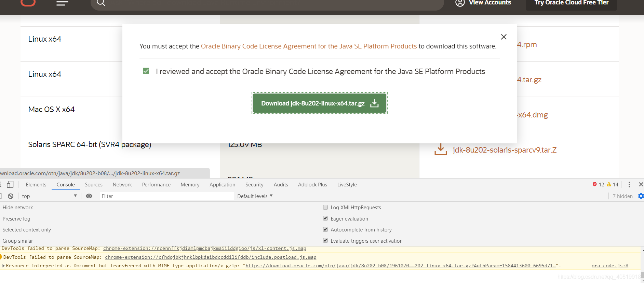Open ora_code.js:8 source link
644x283 pixels.
[610, 266]
